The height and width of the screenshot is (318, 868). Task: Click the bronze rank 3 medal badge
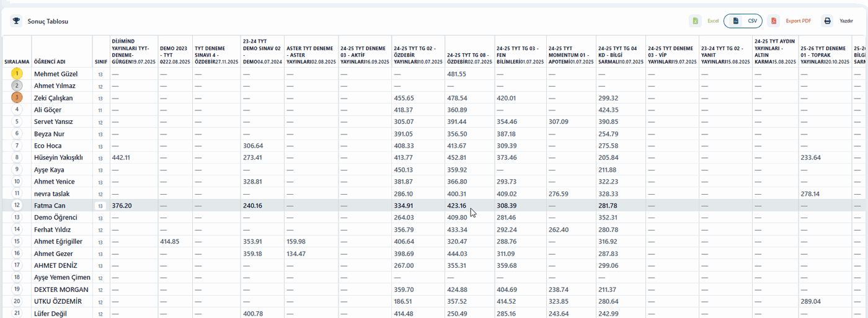tap(17, 97)
